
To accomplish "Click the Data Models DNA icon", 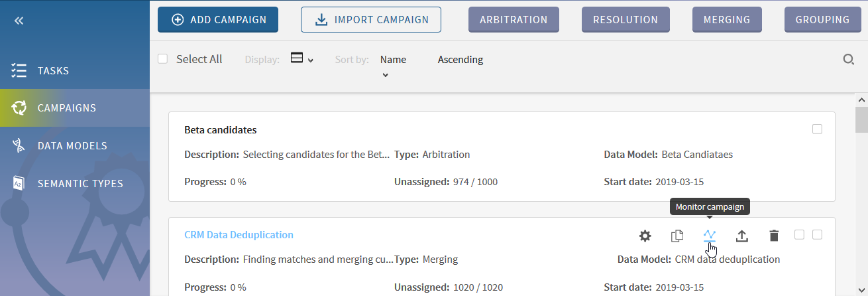I will (x=19, y=146).
